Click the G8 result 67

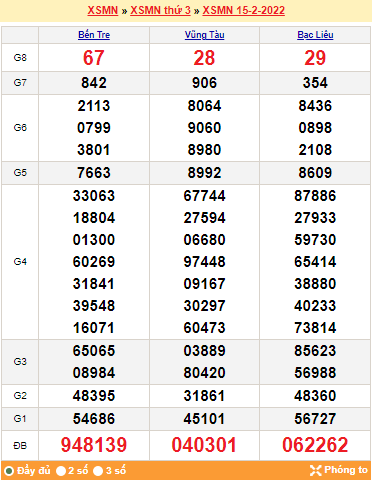[x=94, y=58]
